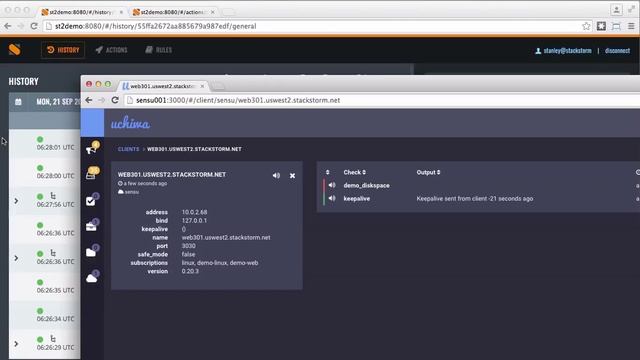Select the 06:26:34 UTC history entry
This screenshot has width=640, height=360.
45,315
